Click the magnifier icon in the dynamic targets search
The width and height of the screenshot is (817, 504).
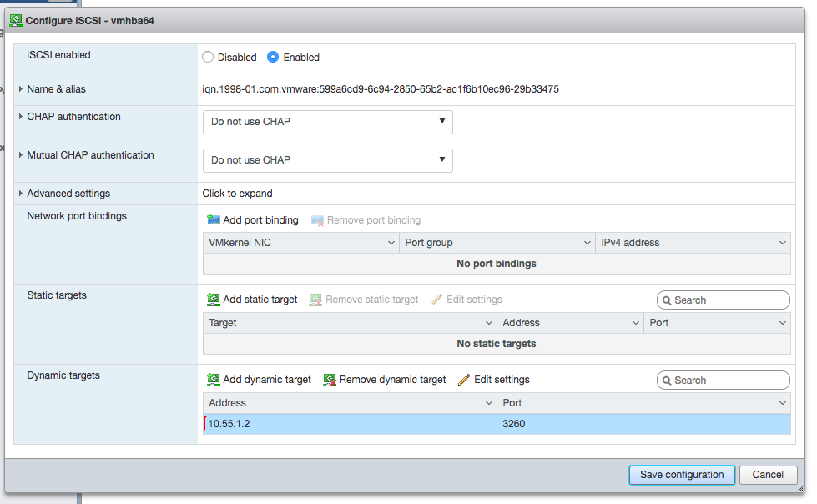pyautogui.click(x=667, y=381)
